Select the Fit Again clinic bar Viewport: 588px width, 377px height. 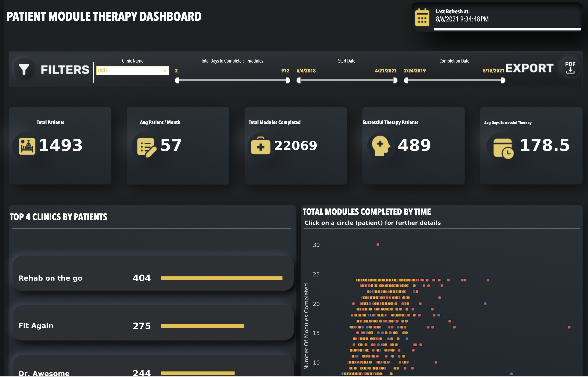click(x=202, y=326)
